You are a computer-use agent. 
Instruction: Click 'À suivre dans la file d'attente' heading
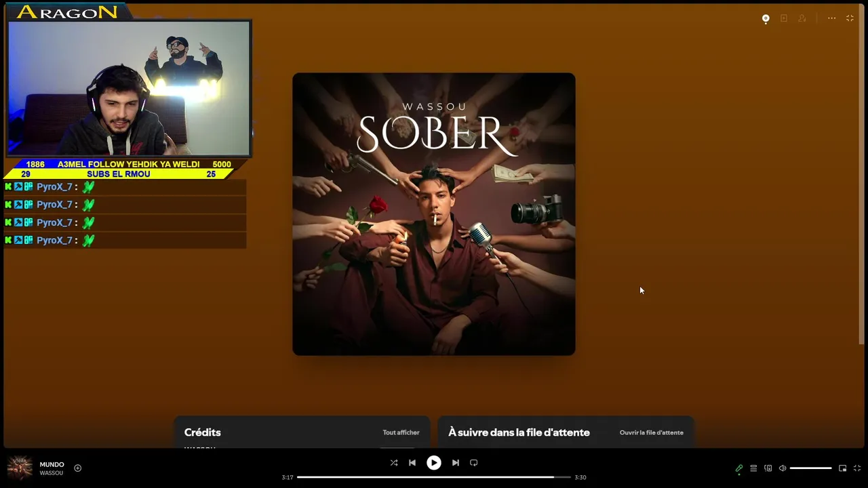point(519,432)
